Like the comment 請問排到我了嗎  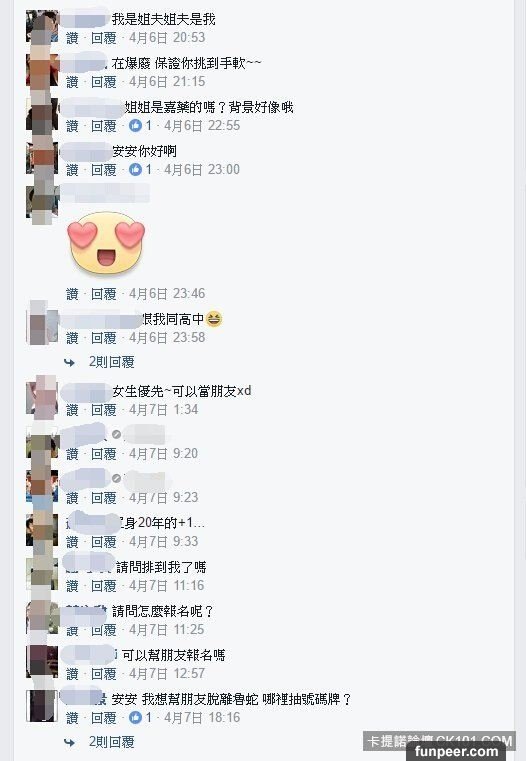(72, 586)
